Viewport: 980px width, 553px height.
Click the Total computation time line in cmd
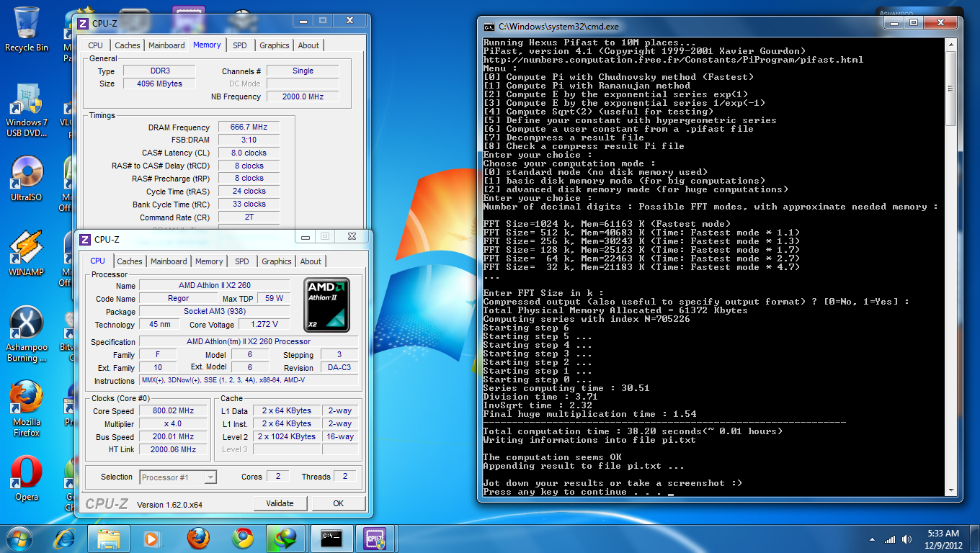pyautogui.click(x=632, y=431)
